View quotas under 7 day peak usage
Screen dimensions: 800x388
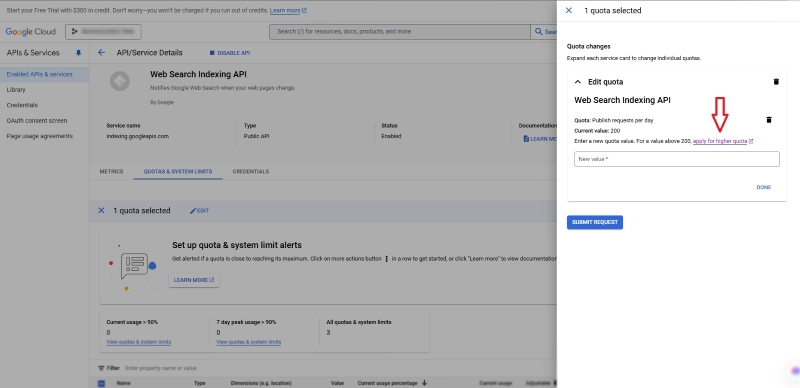pos(248,342)
